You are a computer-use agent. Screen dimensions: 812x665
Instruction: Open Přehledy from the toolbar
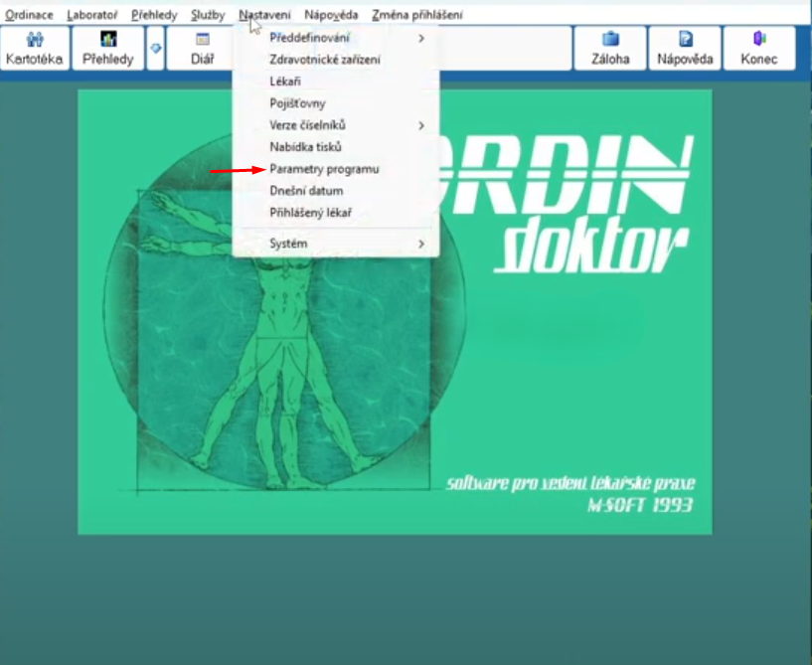[108, 48]
